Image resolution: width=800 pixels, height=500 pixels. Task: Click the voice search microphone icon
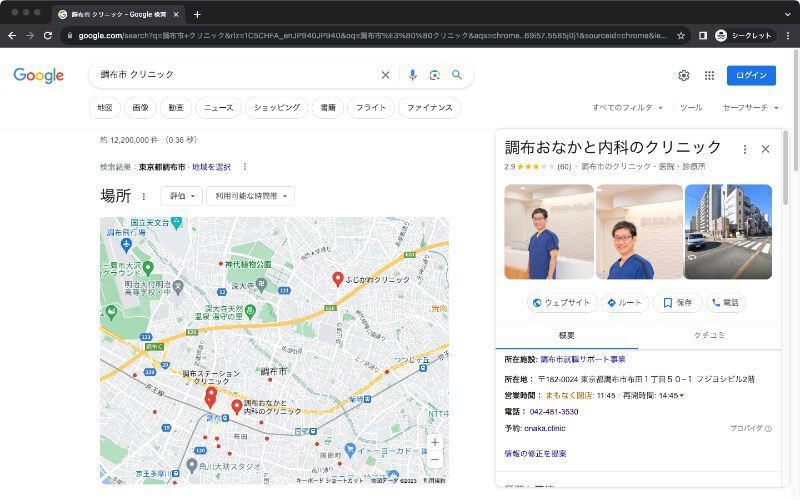click(x=412, y=75)
